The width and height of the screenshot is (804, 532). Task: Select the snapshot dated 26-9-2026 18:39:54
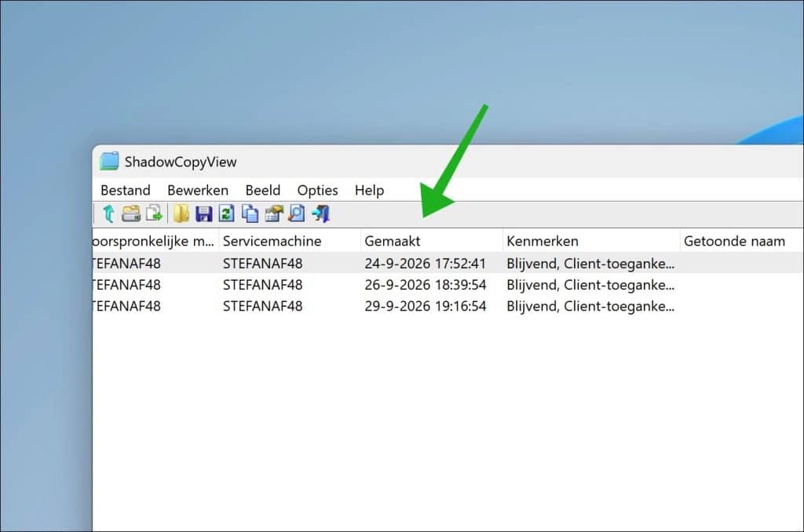pyautogui.click(x=448, y=285)
